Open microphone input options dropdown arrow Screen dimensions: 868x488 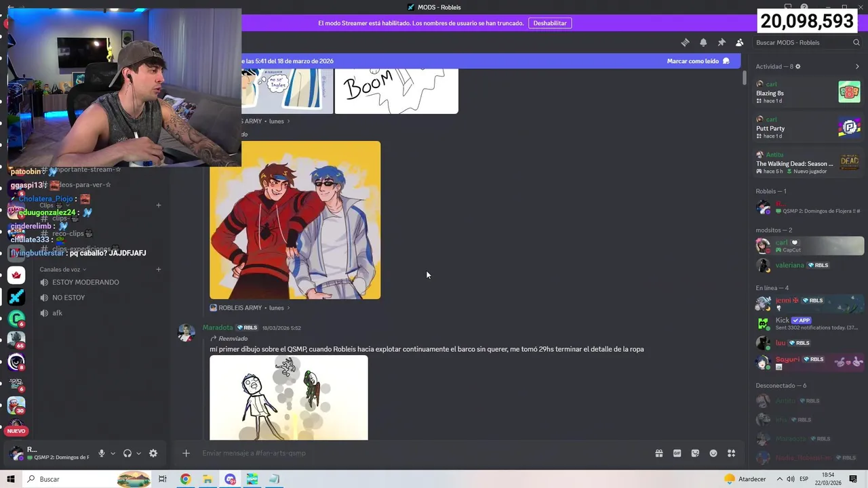pos(113,453)
